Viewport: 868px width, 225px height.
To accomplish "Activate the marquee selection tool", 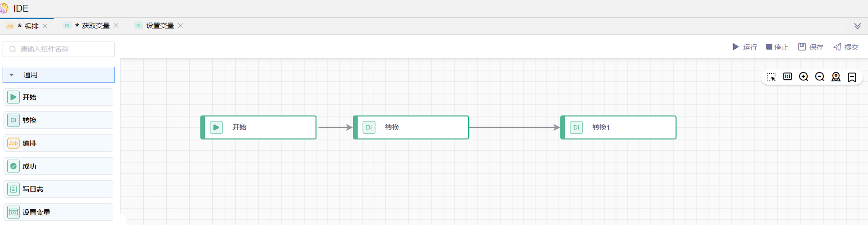I will (771, 77).
